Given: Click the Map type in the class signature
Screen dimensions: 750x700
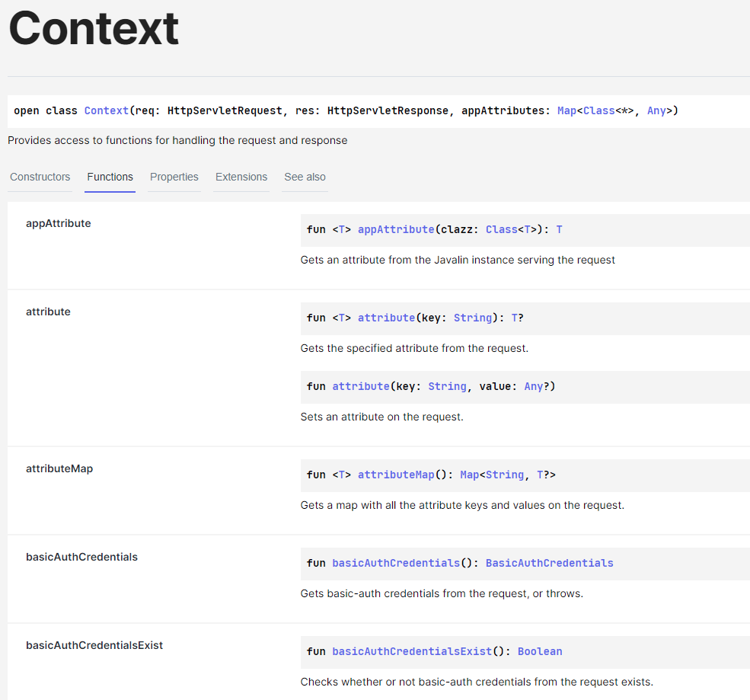Looking at the screenshot, I should coord(566,110).
